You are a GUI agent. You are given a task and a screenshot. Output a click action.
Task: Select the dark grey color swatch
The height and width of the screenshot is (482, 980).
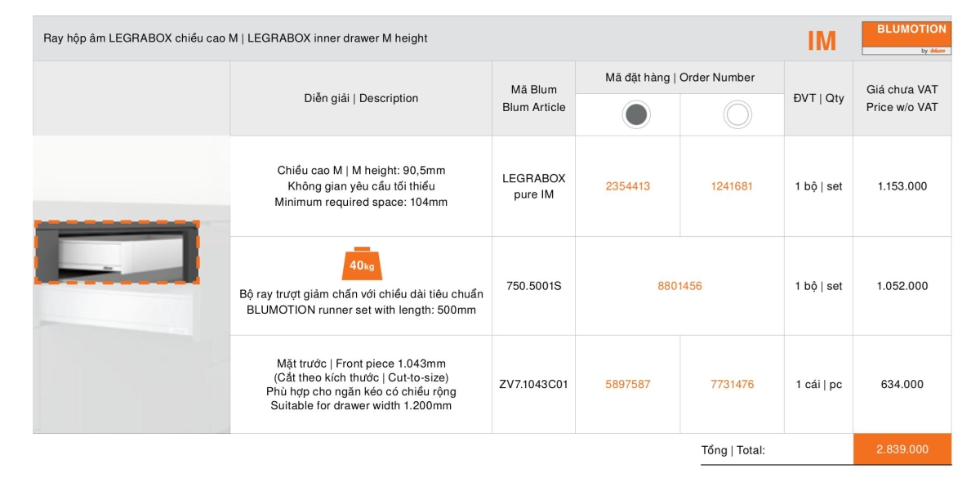point(635,115)
